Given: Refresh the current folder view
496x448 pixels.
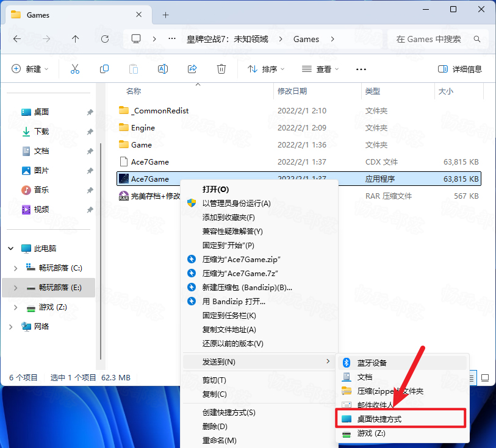Looking at the screenshot, I should click(x=105, y=39).
